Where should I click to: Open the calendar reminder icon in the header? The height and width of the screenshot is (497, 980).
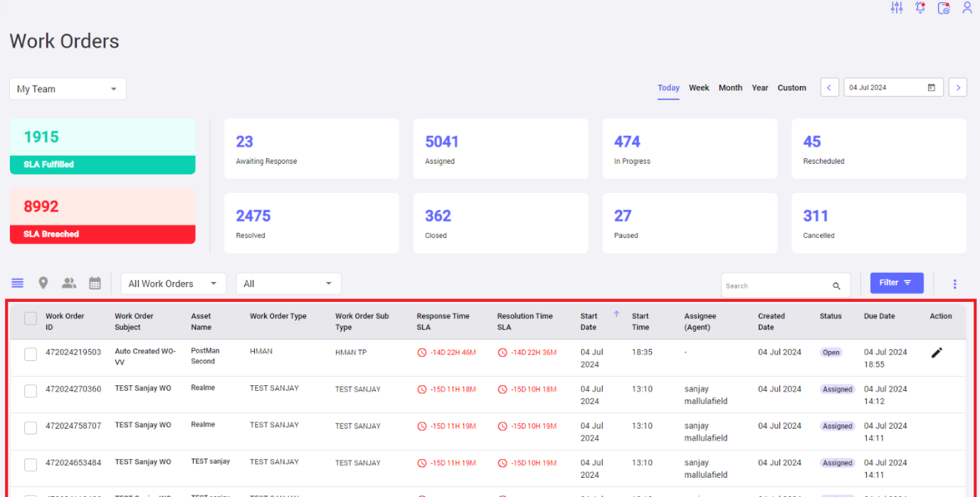[x=944, y=8]
